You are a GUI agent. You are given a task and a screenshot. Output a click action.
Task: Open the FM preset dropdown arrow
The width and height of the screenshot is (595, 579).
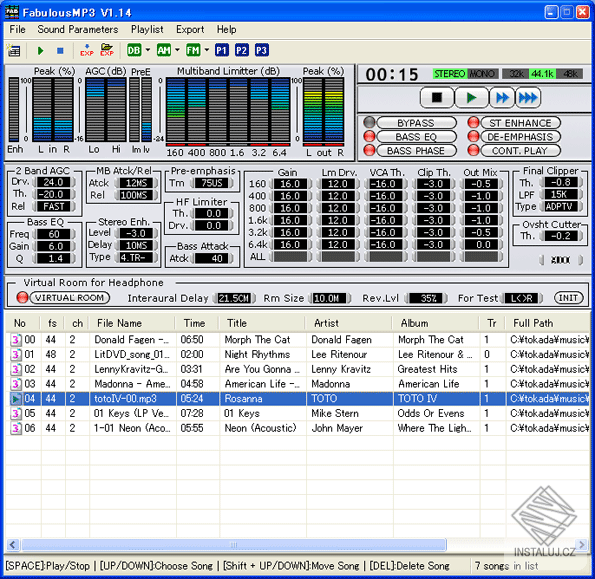(206, 49)
